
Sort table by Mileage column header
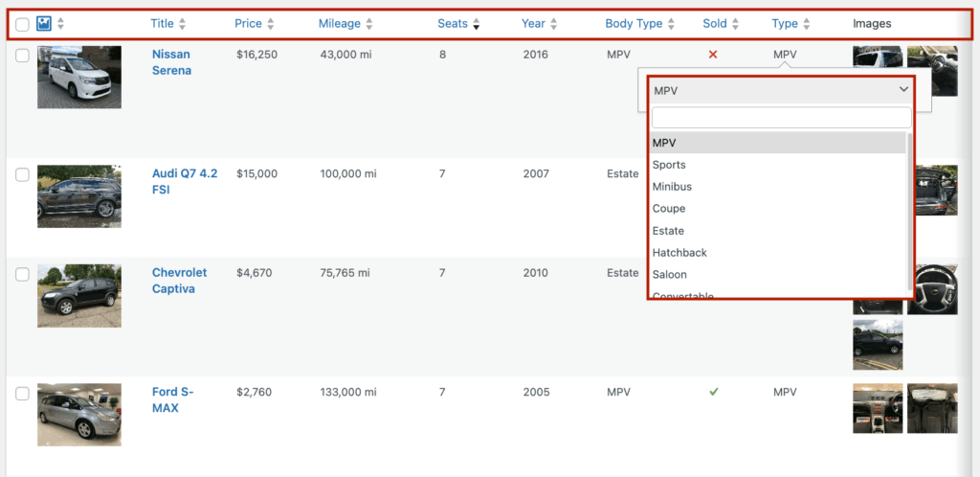(x=340, y=24)
